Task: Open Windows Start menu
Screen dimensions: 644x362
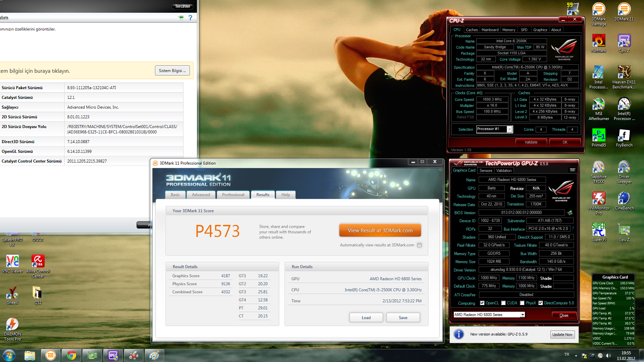Action: pyautogui.click(x=9, y=355)
